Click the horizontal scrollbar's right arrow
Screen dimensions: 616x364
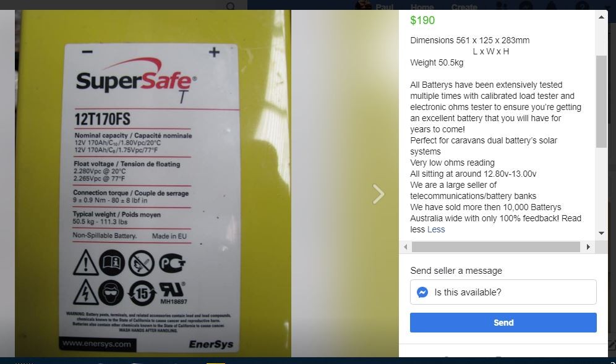coord(588,247)
